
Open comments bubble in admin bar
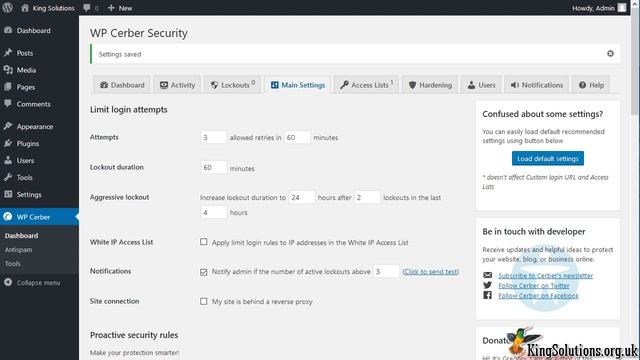point(91,8)
